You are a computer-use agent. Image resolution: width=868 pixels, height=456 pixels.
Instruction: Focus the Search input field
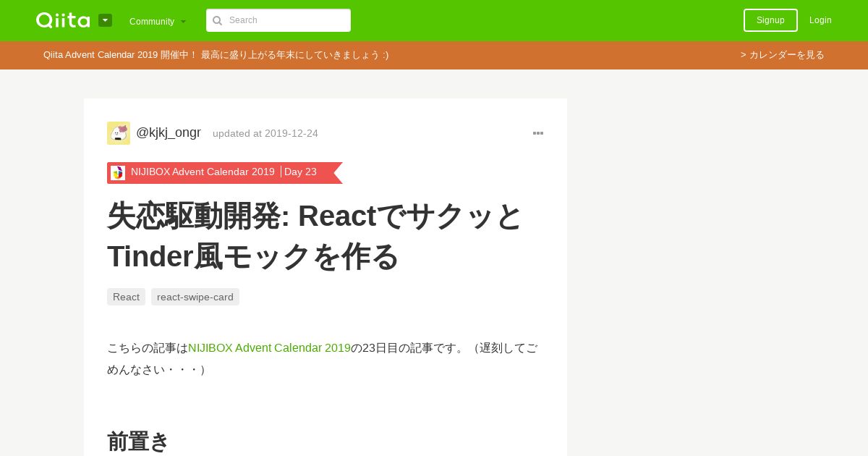click(x=278, y=20)
